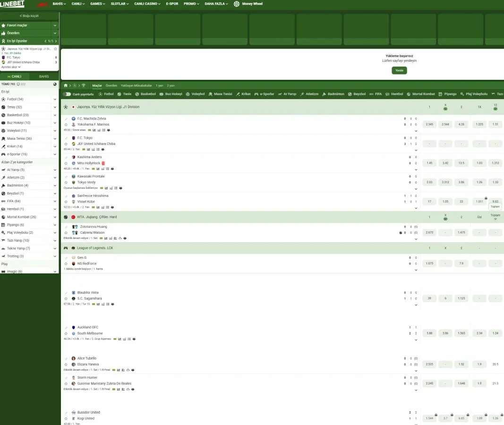
Task: Go to next En İyi Oyunlar slide
Action: [56, 41]
